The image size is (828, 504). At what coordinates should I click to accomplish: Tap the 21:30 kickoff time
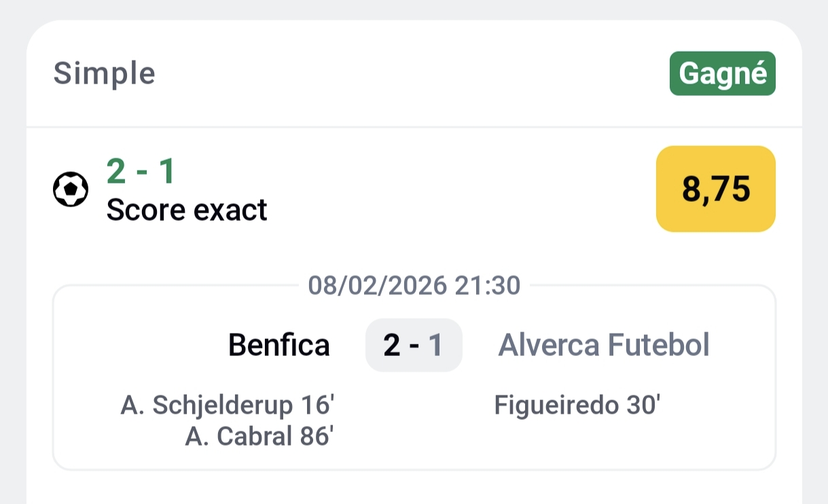tap(488, 286)
